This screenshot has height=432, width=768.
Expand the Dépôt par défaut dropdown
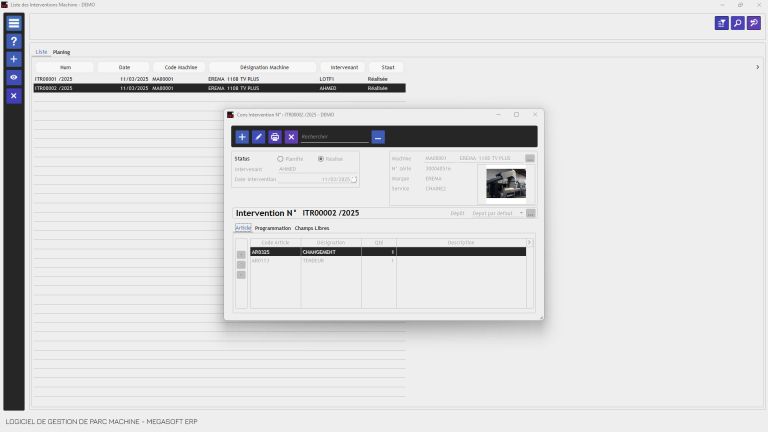[x=521, y=213]
